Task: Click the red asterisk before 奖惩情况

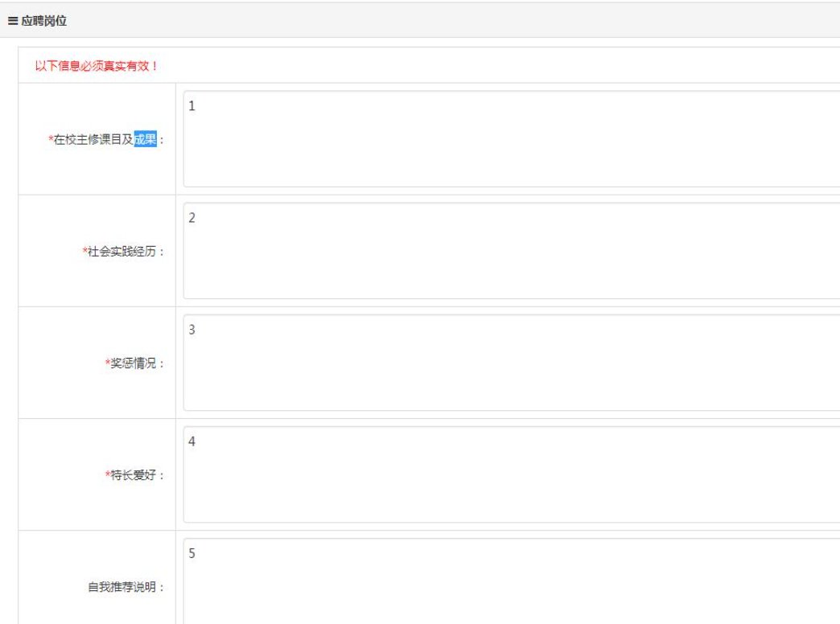Action: tap(107, 363)
